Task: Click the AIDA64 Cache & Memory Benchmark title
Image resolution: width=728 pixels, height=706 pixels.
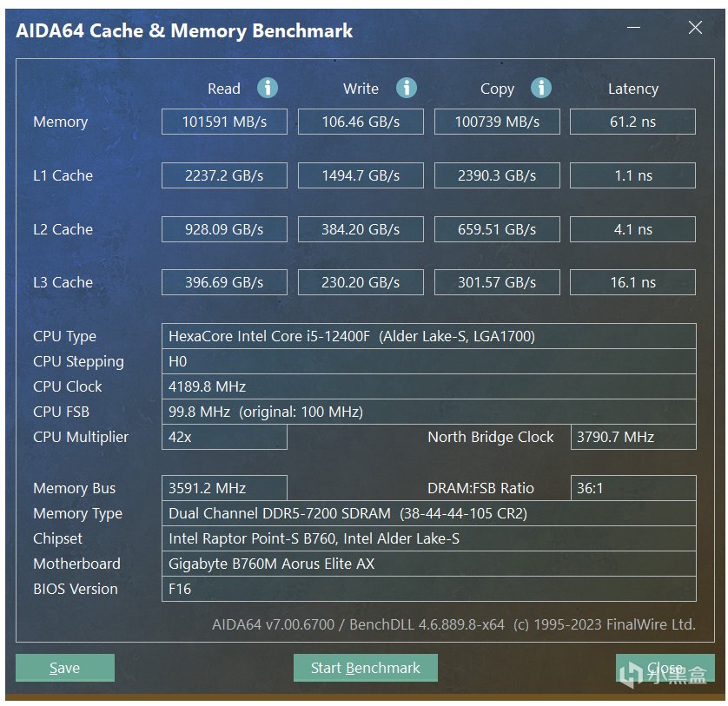Action: (184, 31)
